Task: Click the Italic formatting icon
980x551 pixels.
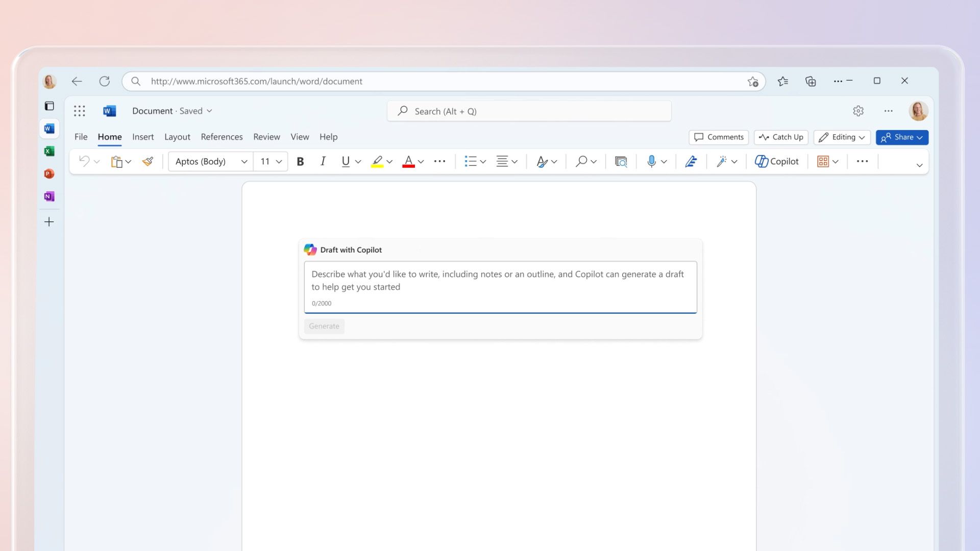Action: tap(322, 161)
